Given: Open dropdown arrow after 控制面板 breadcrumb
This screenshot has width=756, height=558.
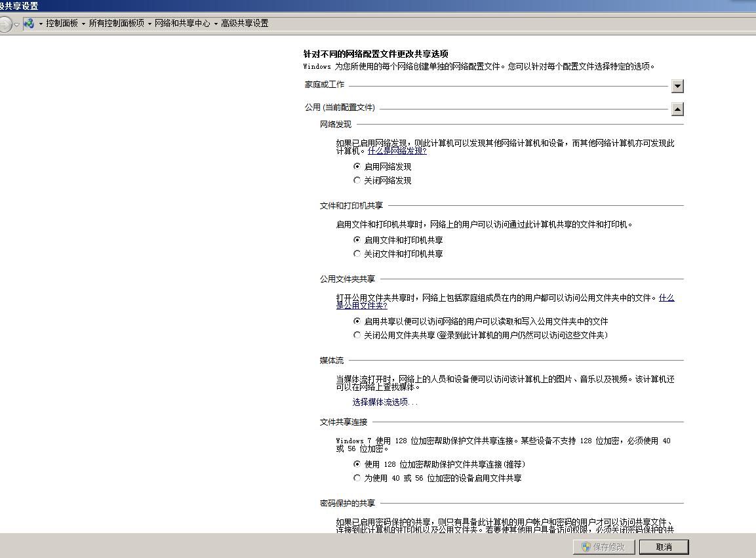Looking at the screenshot, I should [x=83, y=24].
